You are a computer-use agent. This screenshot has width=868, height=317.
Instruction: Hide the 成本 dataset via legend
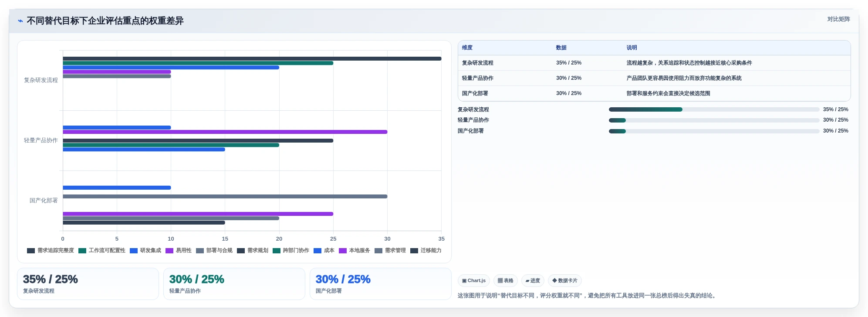pos(324,251)
